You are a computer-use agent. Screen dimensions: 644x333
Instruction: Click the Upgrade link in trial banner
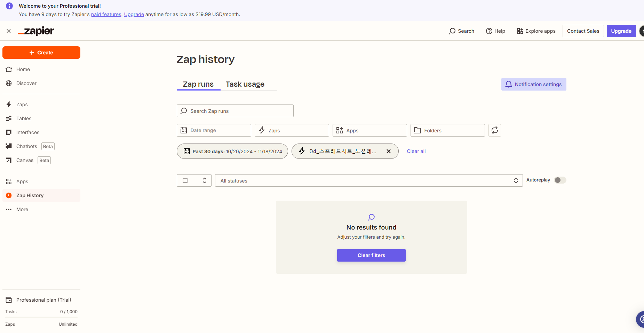[x=134, y=14]
